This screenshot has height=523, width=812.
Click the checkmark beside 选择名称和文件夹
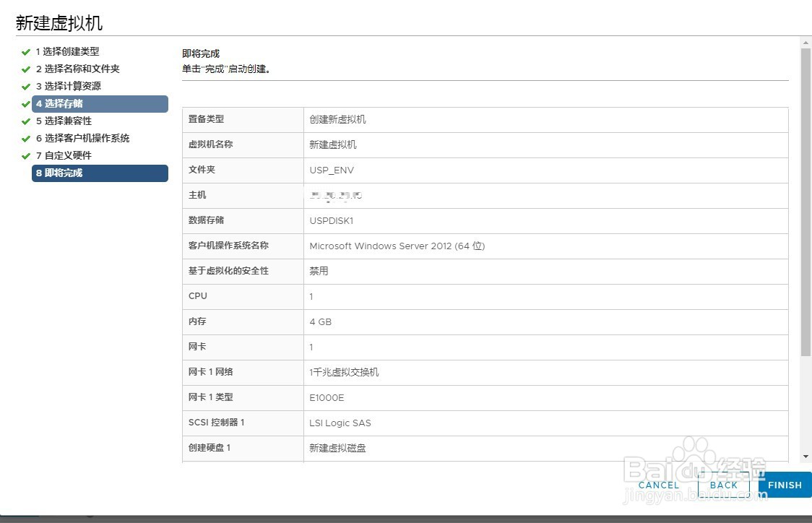coord(26,69)
